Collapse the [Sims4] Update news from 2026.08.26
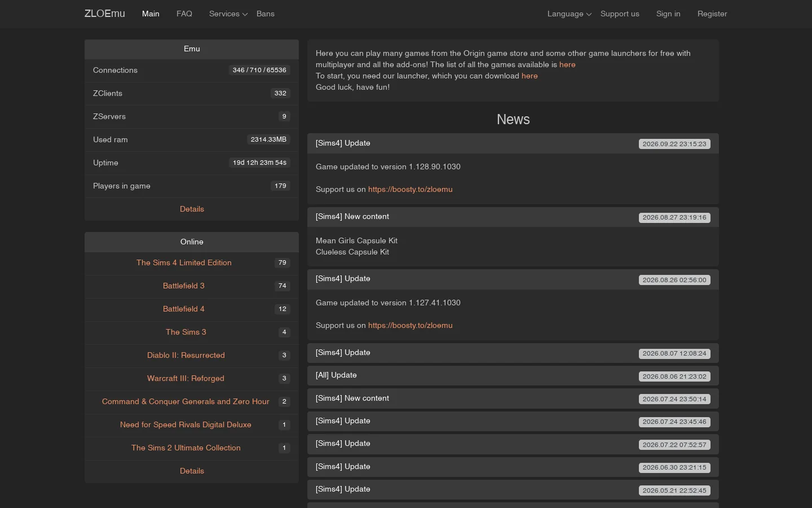Viewport: 812px width, 508px height. pyautogui.click(x=513, y=279)
